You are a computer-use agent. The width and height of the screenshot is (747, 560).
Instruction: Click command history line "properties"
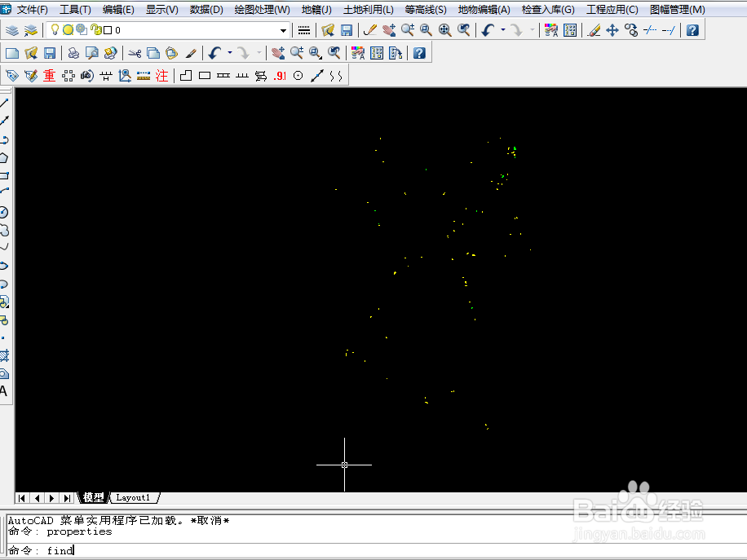pos(79,531)
